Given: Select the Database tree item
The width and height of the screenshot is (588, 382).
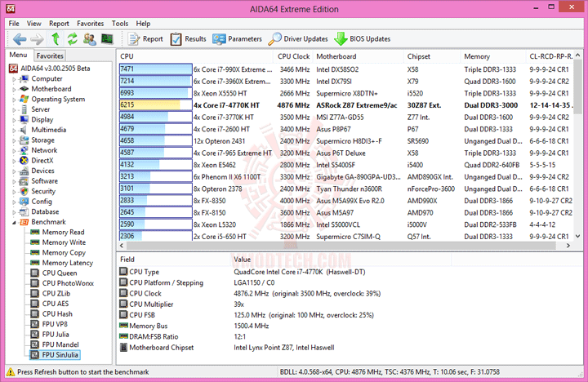Looking at the screenshot, I should [39, 211].
